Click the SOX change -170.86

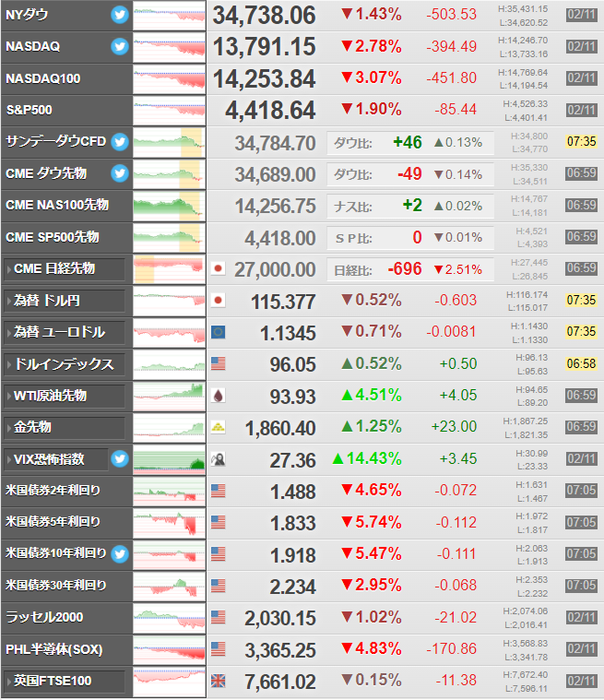pos(451,648)
